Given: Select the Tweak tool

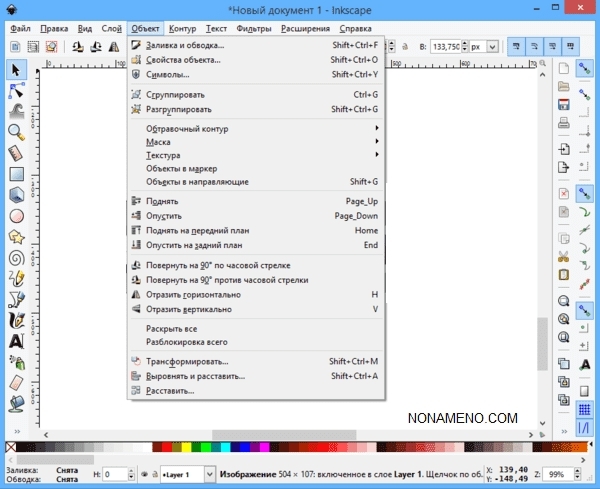Looking at the screenshot, I should [16, 112].
